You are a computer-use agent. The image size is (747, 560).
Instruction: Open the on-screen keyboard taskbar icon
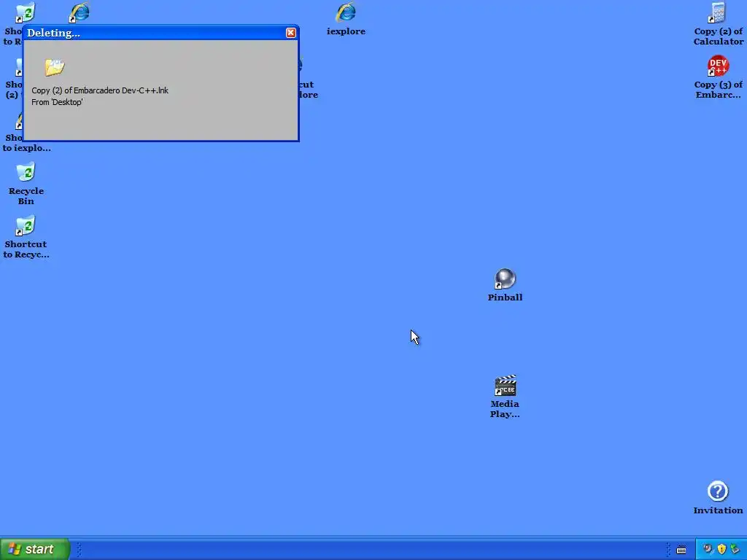[x=681, y=550]
